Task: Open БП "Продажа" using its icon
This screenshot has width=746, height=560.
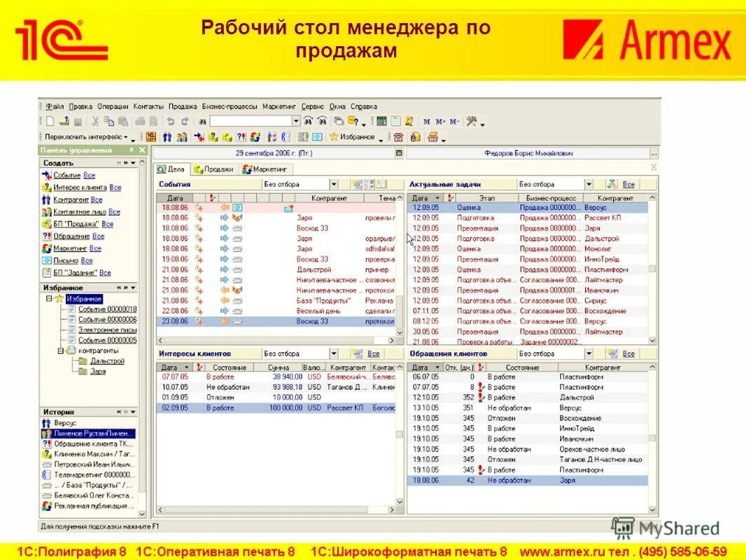Action: pos(46,223)
